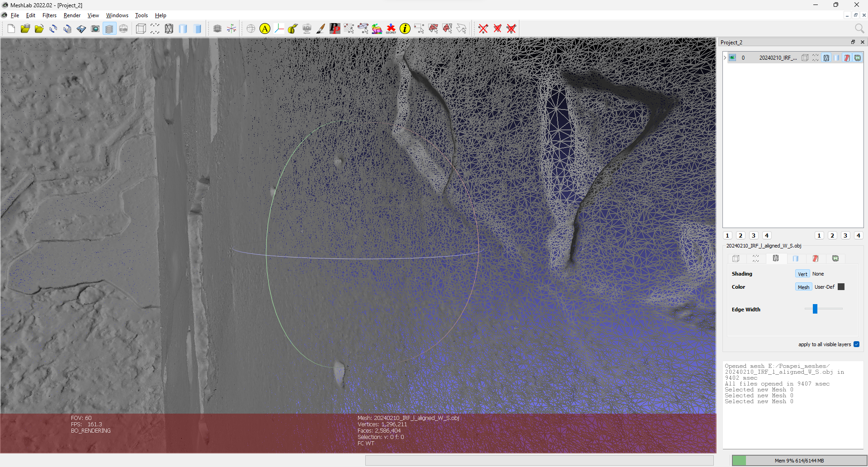This screenshot has height=467, width=868.
Task: Delete selected vertices with first red X
Action: tap(483, 29)
